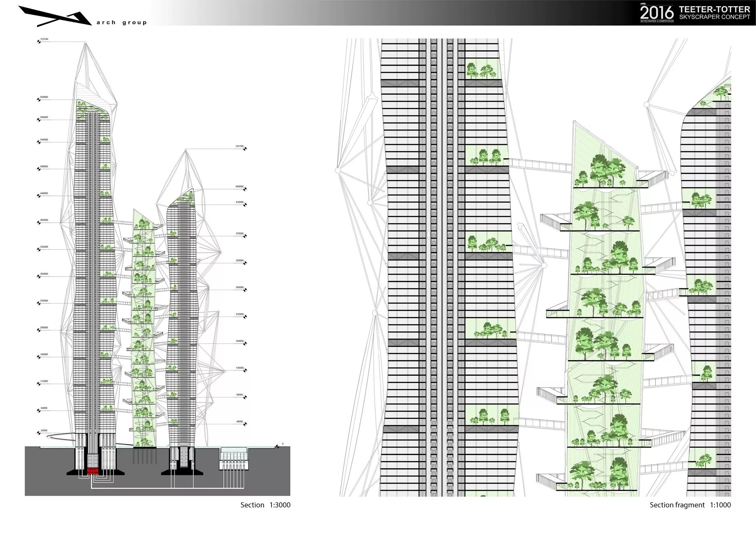Click the '400000' elevation label

tap(44, 220)
